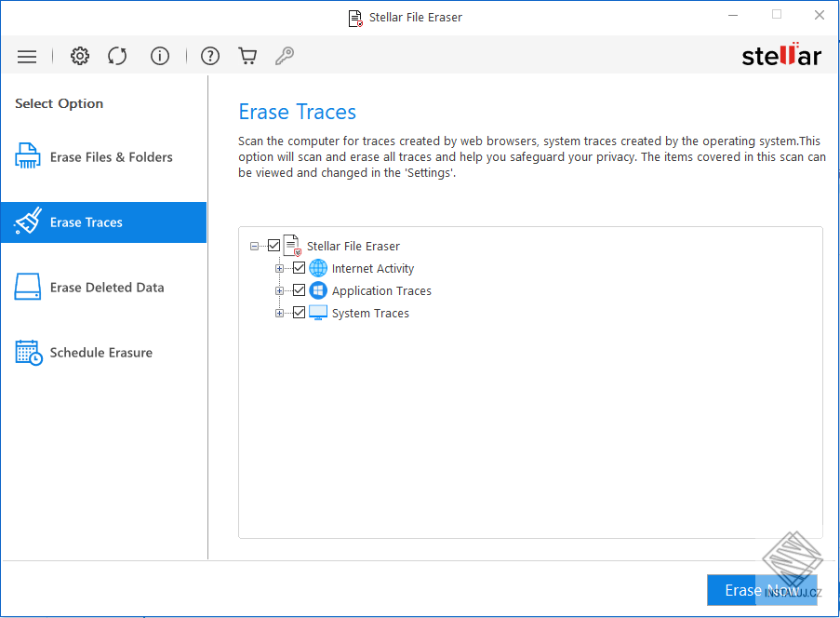The image size is (840, 618).
Task: Click the app icon in the title bar
Action: [355, 18]
